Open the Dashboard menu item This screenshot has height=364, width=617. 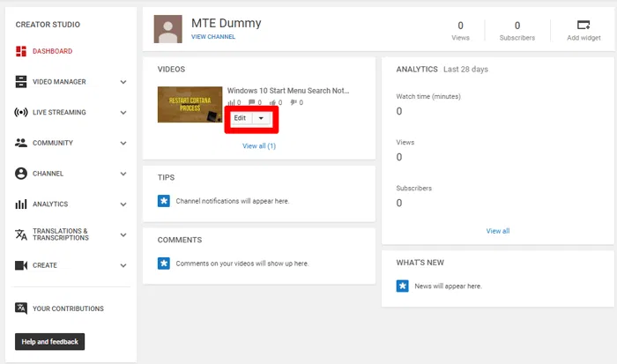[x=52, y=51]
